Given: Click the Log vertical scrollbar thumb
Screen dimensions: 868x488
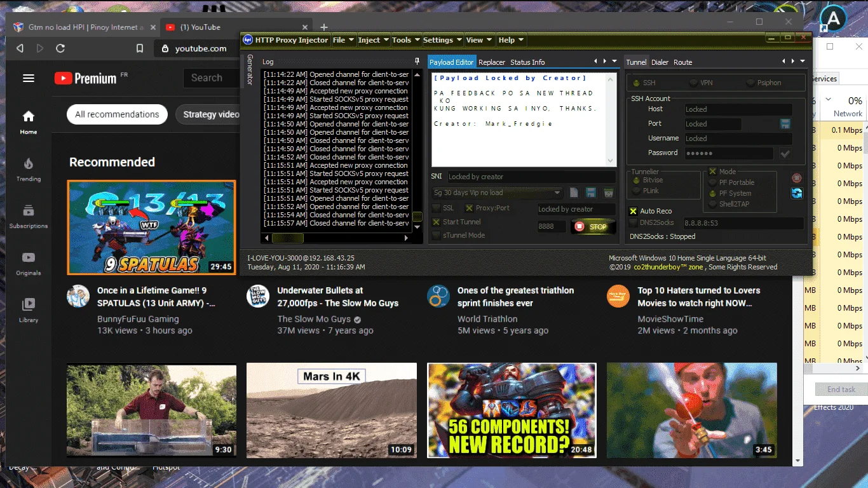Looking at the screenshot, I should tap(417, 217).
